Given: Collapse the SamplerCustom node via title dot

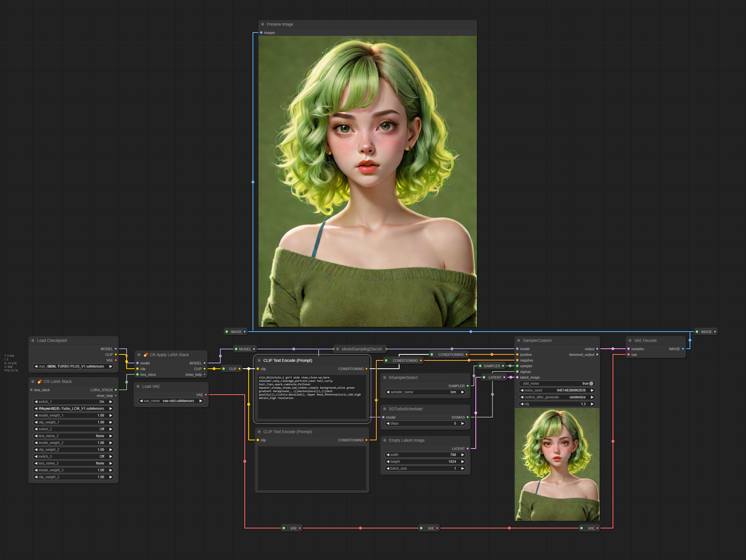Looking at the screenshot, I should coord(519,340).
